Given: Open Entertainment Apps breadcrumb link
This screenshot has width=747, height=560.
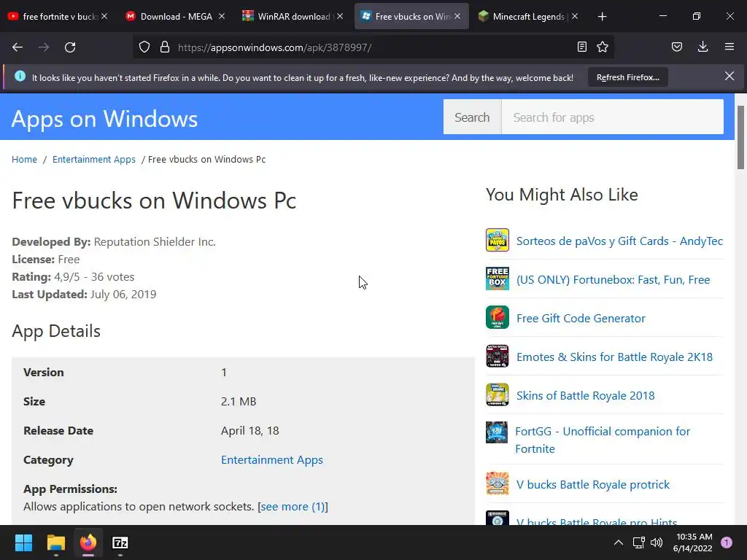Looking at the screenshot, I should click(94, 159).
